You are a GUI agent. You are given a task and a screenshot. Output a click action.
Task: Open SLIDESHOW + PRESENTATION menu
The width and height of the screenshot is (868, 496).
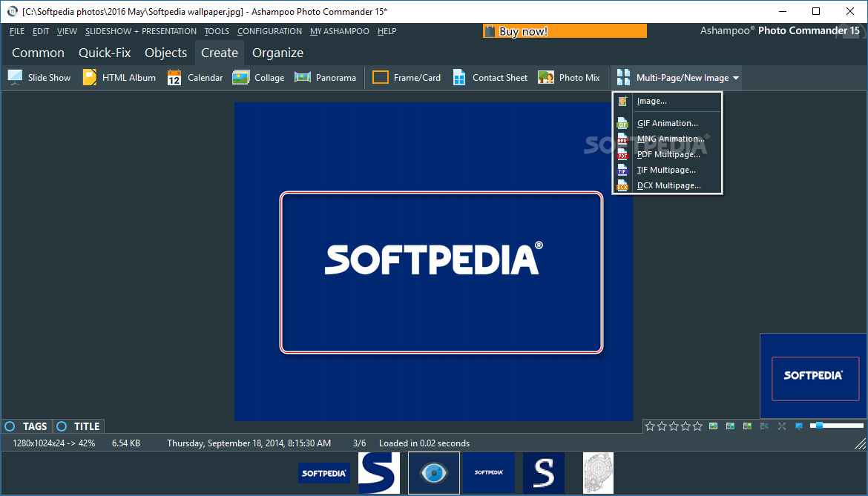coord(141,32)
